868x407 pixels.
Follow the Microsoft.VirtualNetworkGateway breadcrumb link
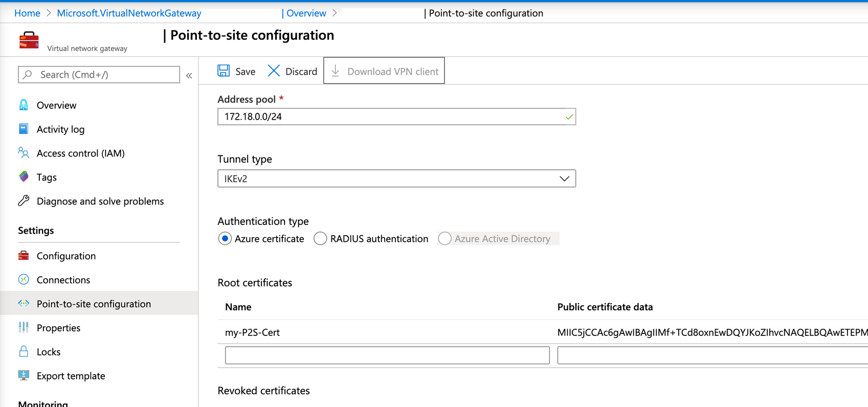click(129, 13)
